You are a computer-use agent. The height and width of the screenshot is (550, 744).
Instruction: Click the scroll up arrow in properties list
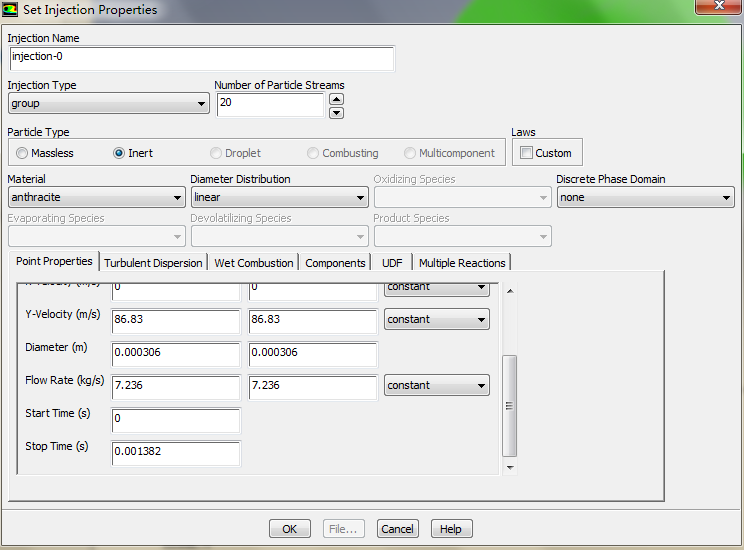(x=510, y=291)
